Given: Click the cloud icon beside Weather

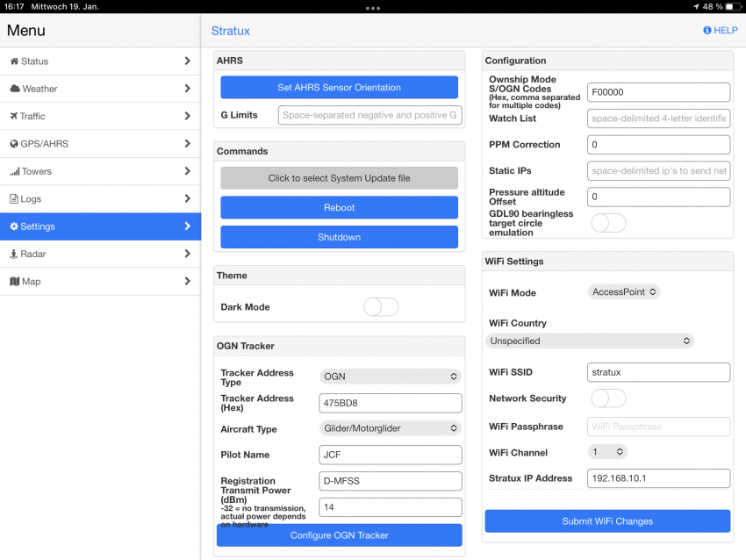Looking at the screenshot, I should coord(15,89).
